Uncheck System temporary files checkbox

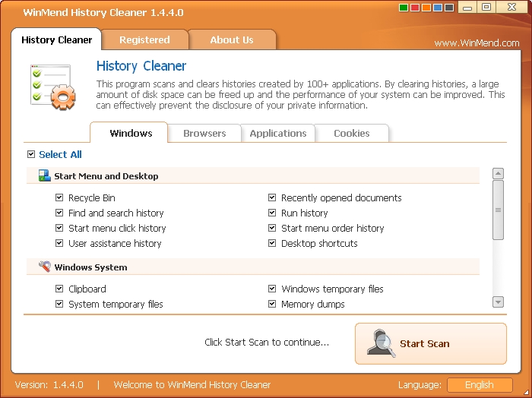point(59,304)
